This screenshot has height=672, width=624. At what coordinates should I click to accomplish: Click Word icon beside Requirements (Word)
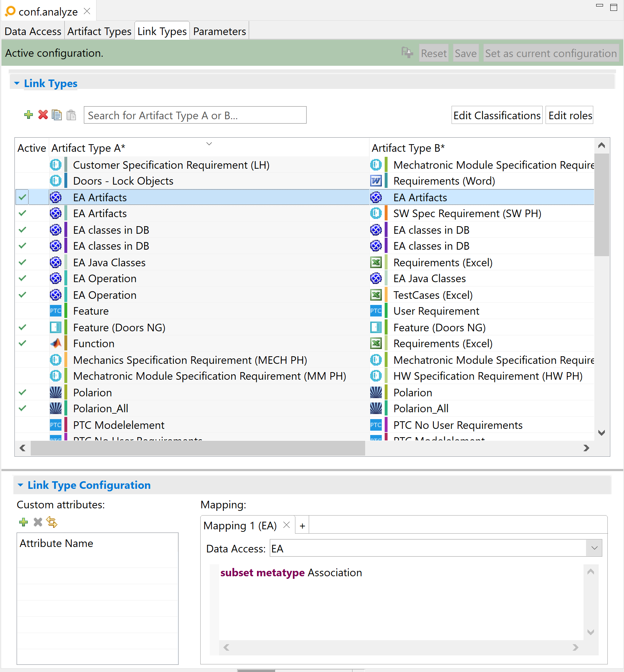coord(376,181)
